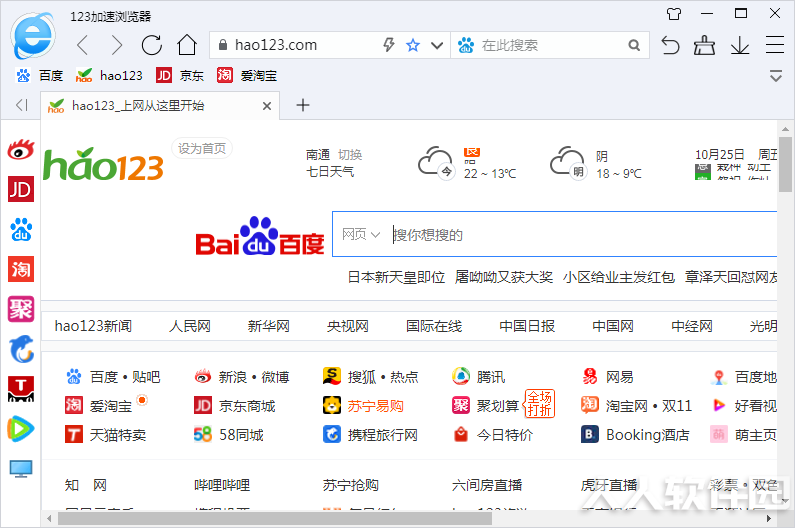Open the hamburger main menu
The height and width of the screenshot is (528, 795).
pos(775,45)
